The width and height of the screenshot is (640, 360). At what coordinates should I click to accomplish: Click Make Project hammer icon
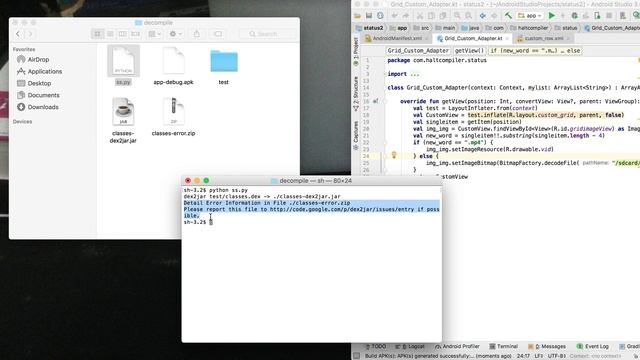(x=508, y=16)
